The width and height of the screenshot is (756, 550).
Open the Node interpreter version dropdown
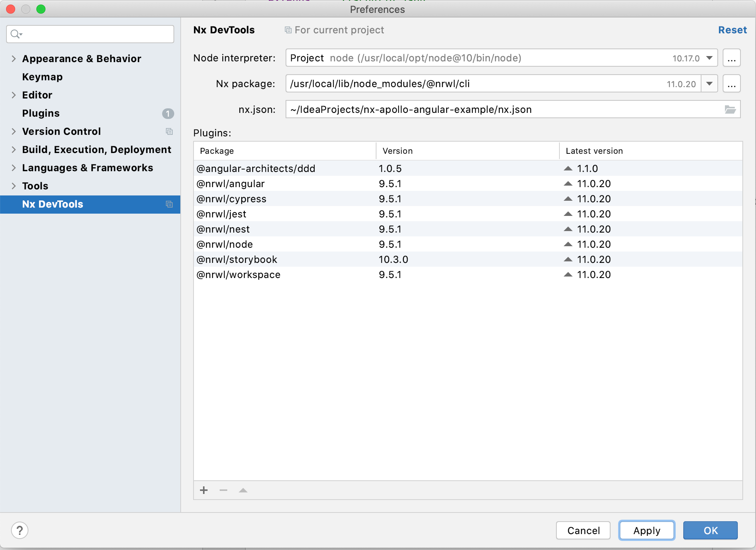(x=709, y=58)
